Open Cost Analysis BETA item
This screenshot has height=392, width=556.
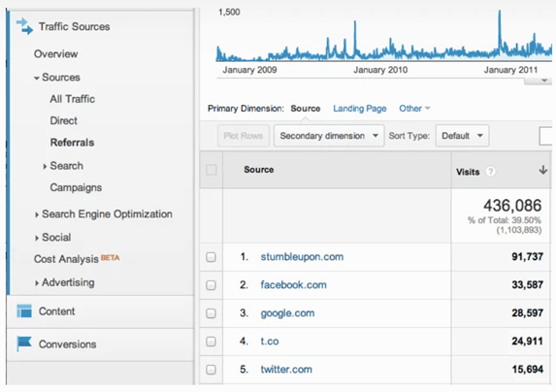click(77, 259)
